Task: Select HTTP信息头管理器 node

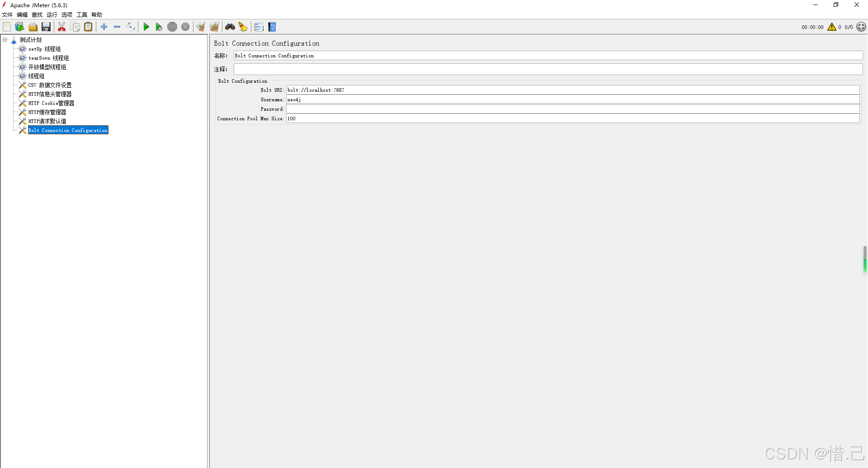Action: (50, 94)
